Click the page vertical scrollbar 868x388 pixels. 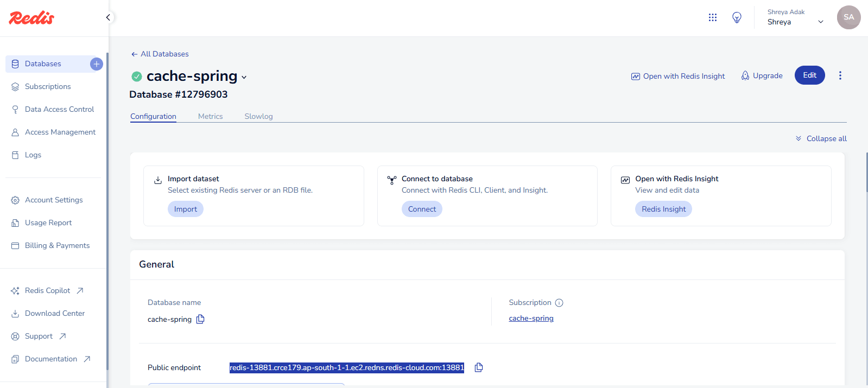coord(866,172)
